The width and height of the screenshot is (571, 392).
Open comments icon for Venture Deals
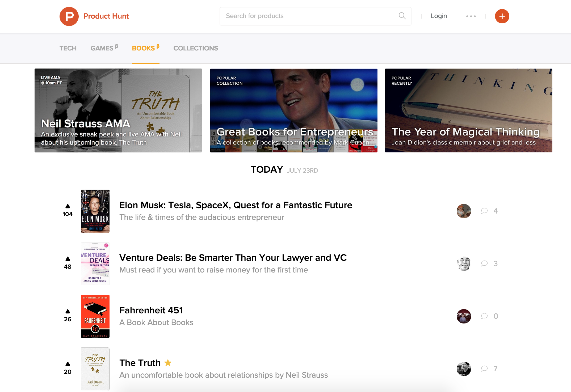click(x=484, y=263)
